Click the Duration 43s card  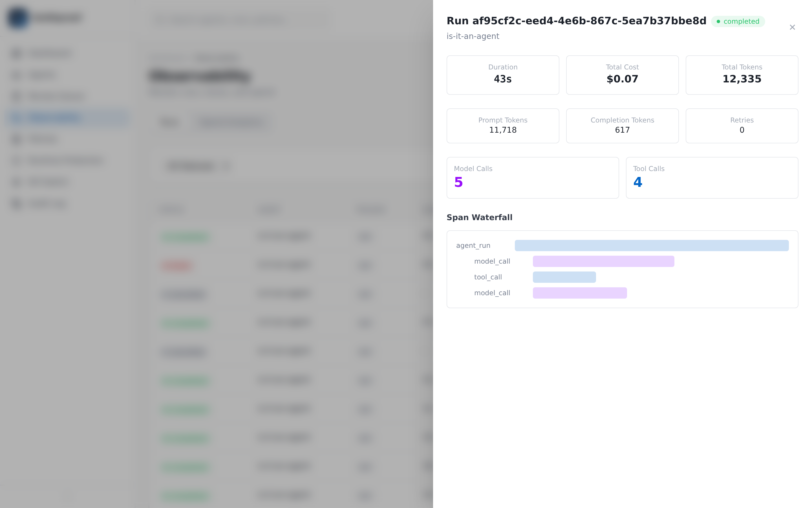coord(503,75)
